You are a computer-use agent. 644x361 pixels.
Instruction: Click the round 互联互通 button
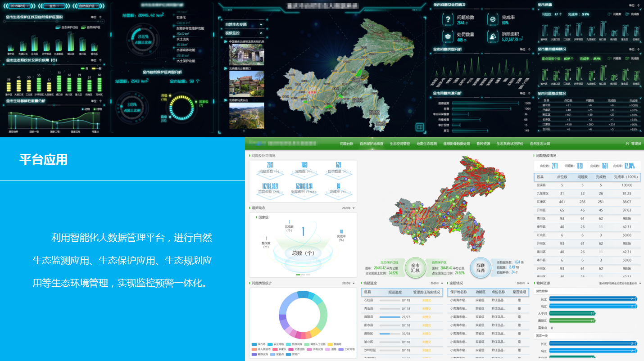pos(480,267)
